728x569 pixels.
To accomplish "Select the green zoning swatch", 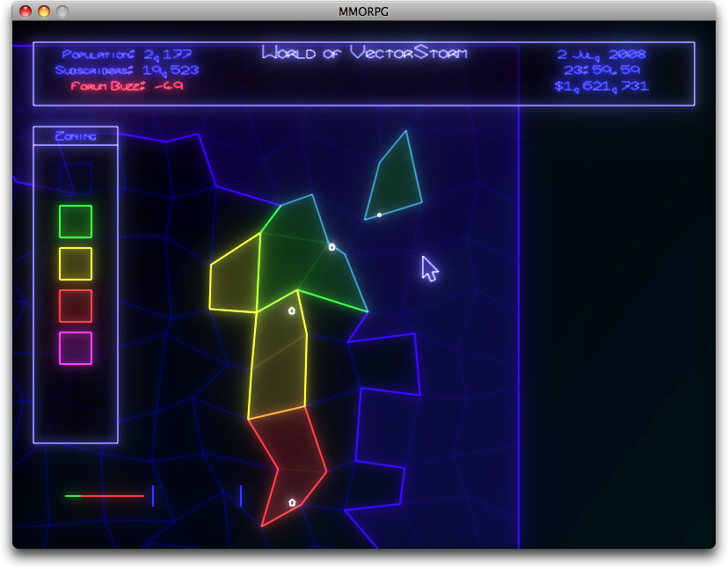I will [76, 222].
